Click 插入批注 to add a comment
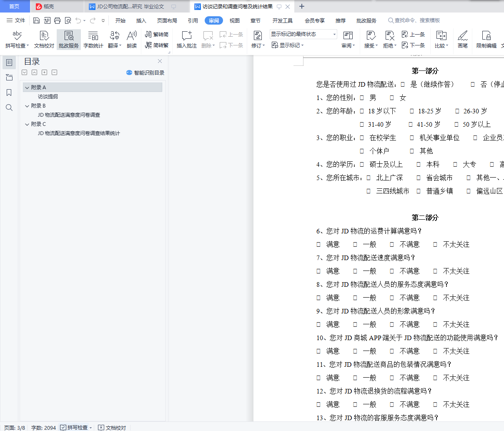 [x=187, y=40]
